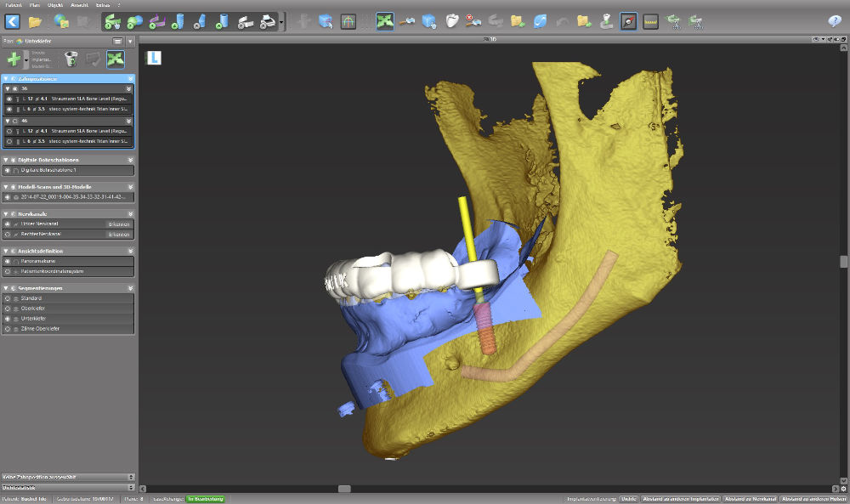Click Erkennen button for Rechter Nervkanal
Image resolution: width=850 pixels, height=504 pixels.
tap(119, 234)
